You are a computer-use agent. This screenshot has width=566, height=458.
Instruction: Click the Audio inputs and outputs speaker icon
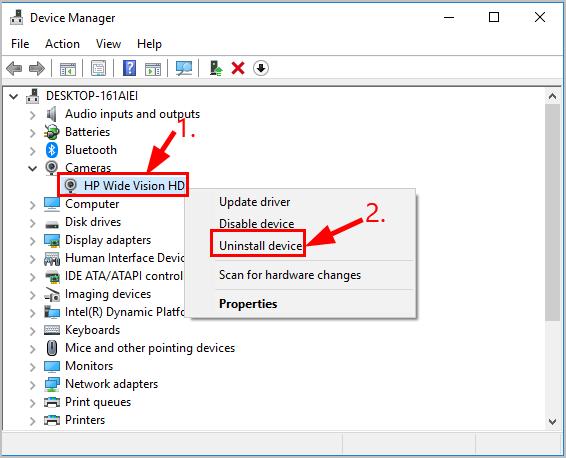pyautogui.click(x=52, y=114)
